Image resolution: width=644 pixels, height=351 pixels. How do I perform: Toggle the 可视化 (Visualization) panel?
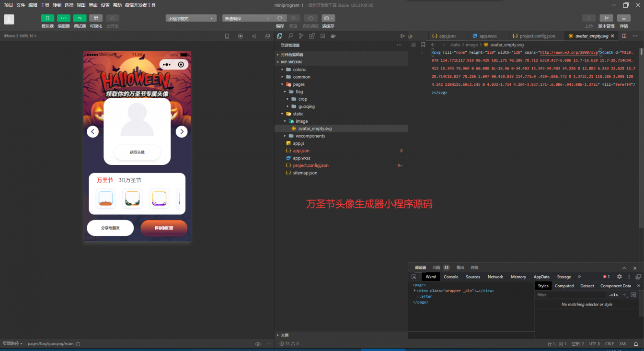(96, 18)
